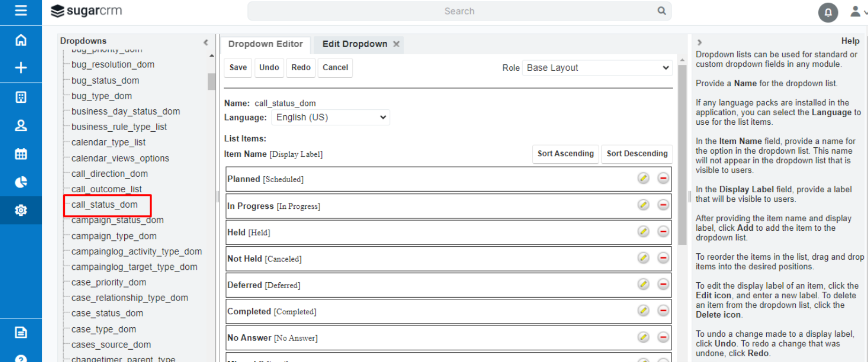Screen dimensions: 868x362
Task: Click the Save button
Action: coord(238,67)
